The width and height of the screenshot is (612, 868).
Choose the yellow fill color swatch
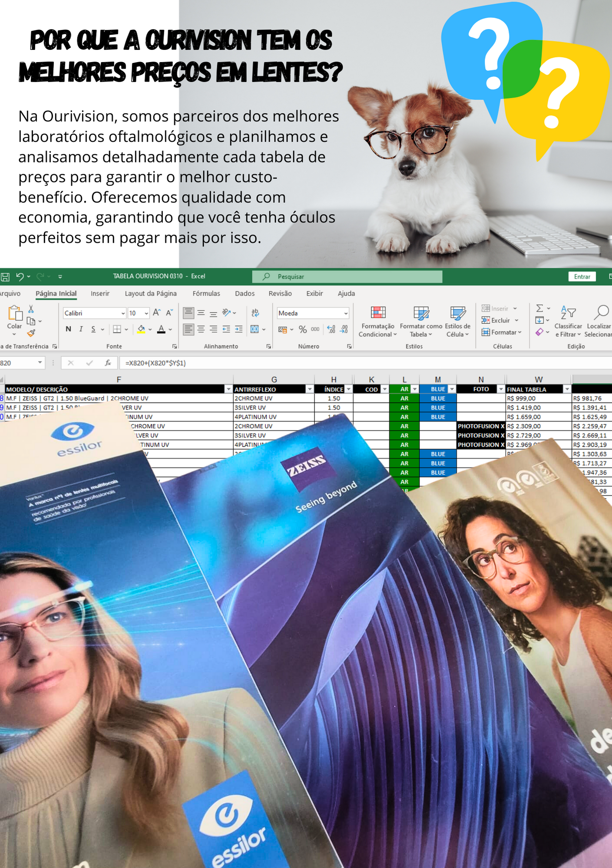tap(141, 329)
